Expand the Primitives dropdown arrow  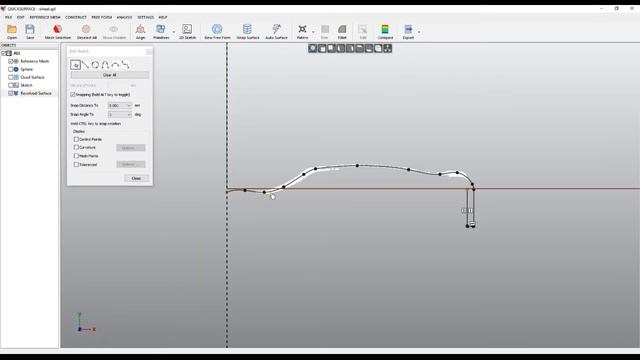click(174, 32)
